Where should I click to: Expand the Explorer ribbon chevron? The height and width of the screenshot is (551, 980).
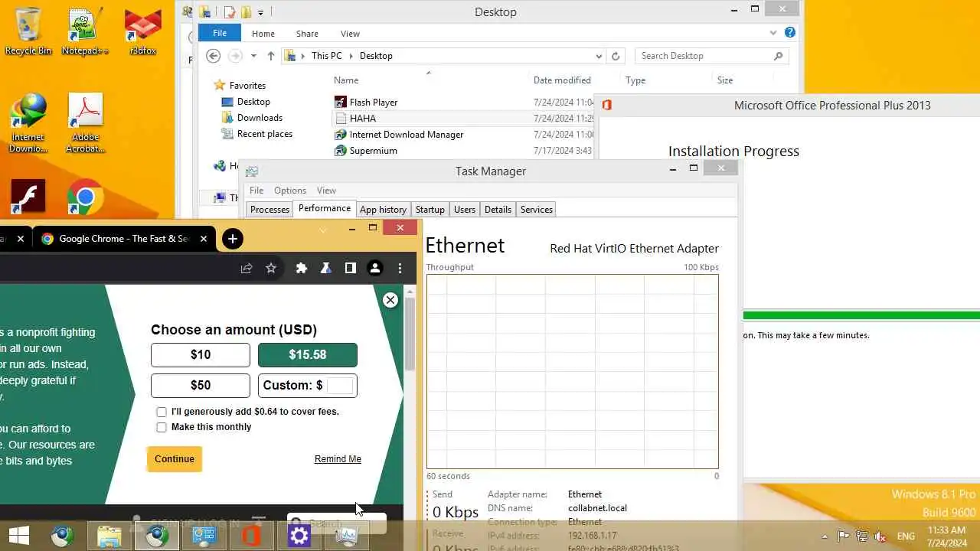click(x=773, y=33)
